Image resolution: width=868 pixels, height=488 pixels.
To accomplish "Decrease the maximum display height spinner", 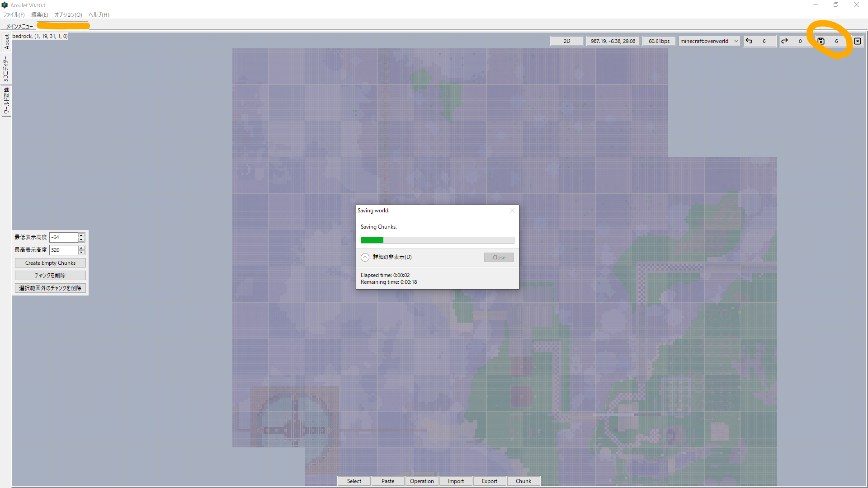I will point(81,252).
